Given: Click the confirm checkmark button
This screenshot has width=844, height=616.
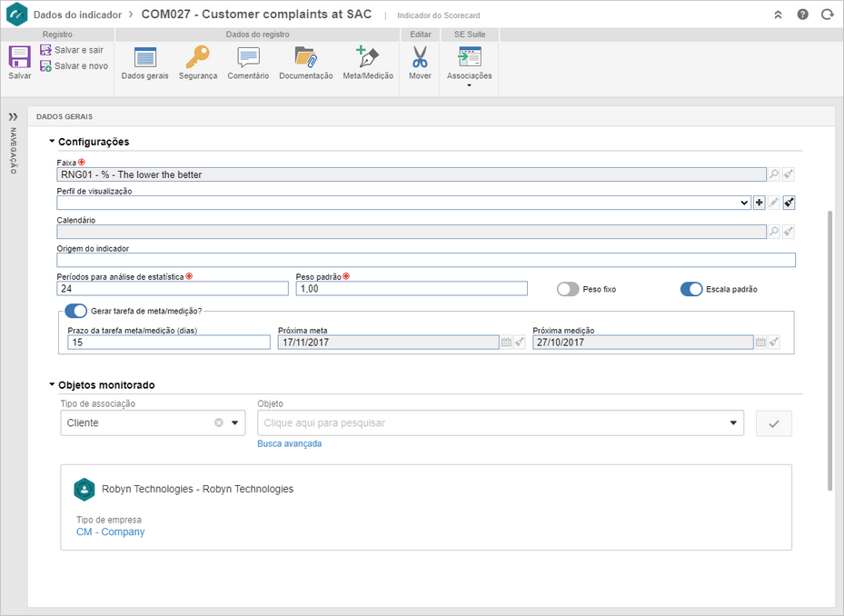Looking at the screenshot, I should [773, 423].
